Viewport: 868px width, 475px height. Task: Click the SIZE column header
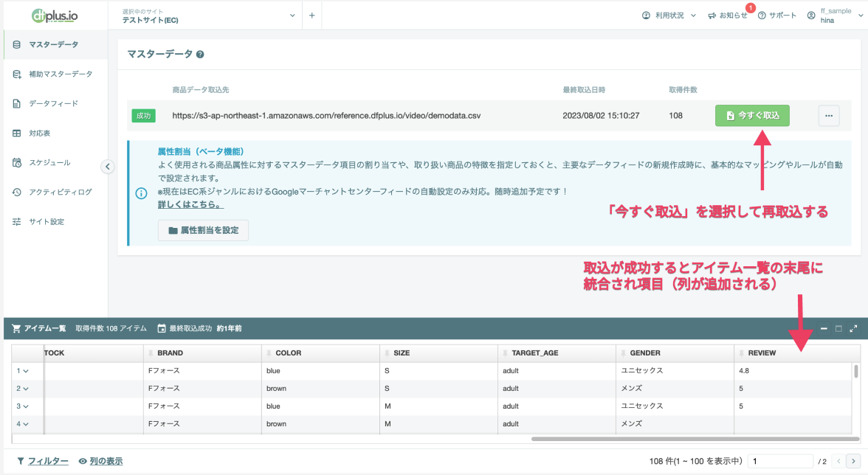click(x=438, y=353)
